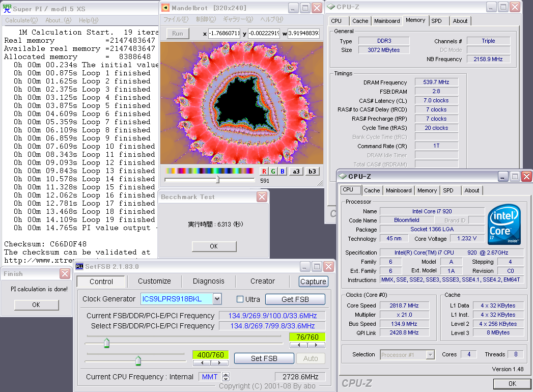Open the Cache tab in the front CPU-Z window

click(372, 190)
